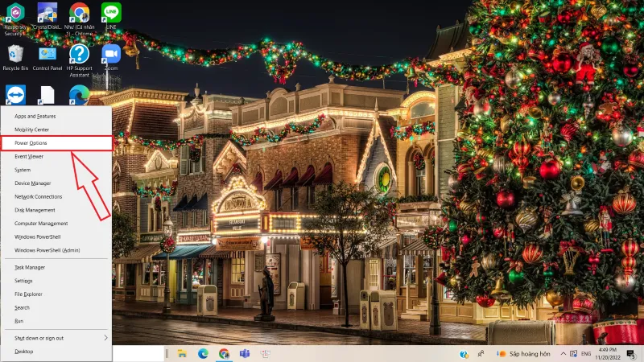Open Microsoft Teams from the taskbar
This screenshot has width=644, height=362.
click(244, 353)
